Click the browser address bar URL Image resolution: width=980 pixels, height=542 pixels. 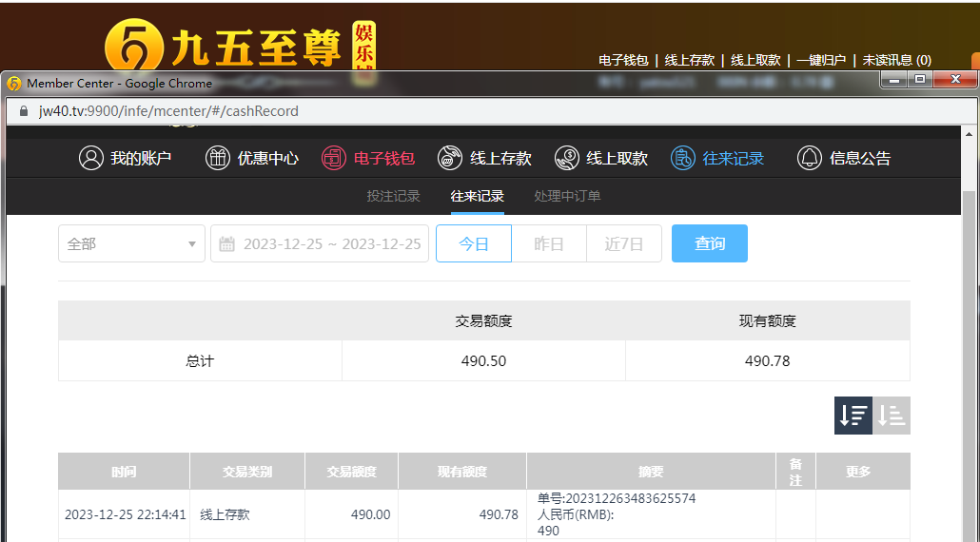click(168, 111)
